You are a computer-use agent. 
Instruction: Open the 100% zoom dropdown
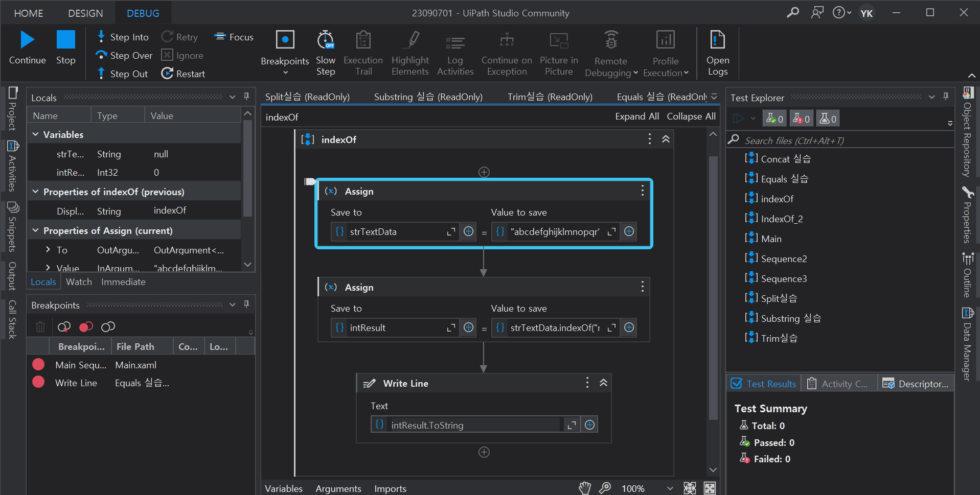(x=670, y=488)
